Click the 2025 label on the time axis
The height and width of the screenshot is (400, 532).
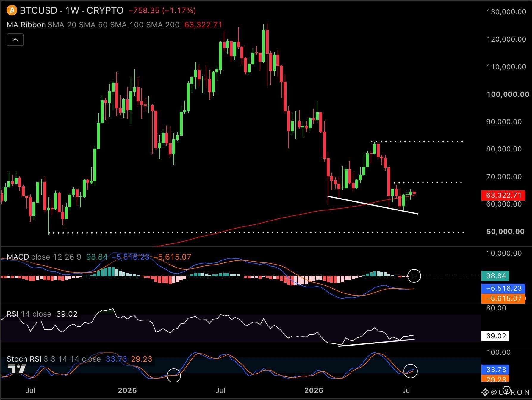[127, 390]
